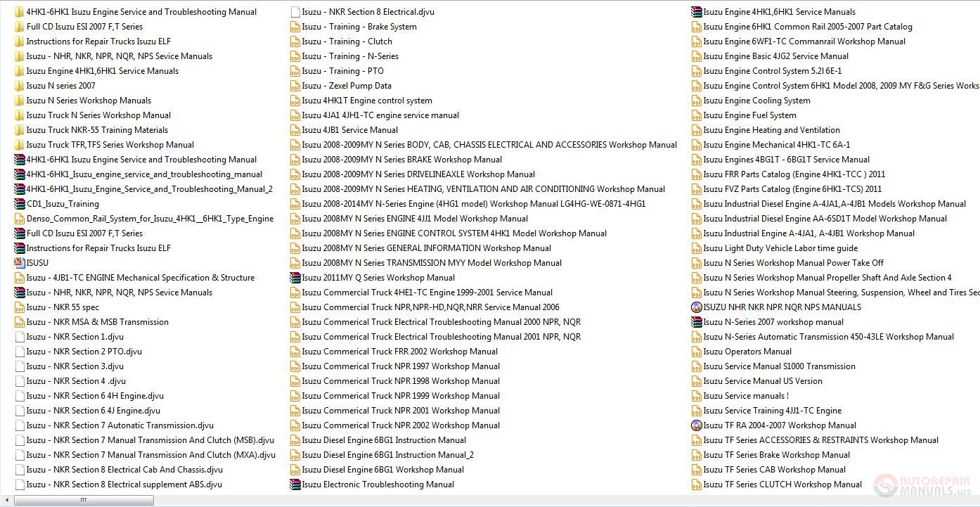This screenshot has width=980, height=507.
Task: Click PDF icon of Isuzu Operators Manual
Action: click(x=697, y=352)
